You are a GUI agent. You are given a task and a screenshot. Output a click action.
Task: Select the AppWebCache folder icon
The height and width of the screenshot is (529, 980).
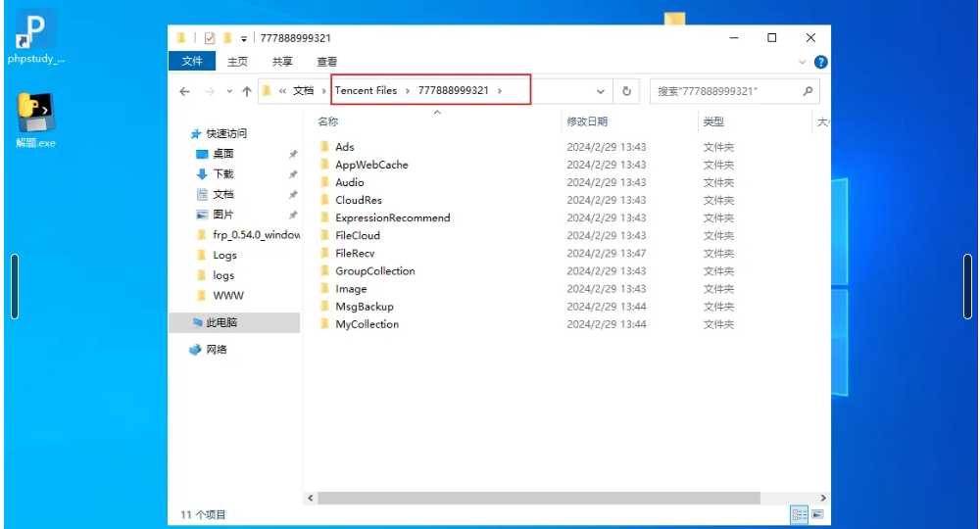[325, 165]
